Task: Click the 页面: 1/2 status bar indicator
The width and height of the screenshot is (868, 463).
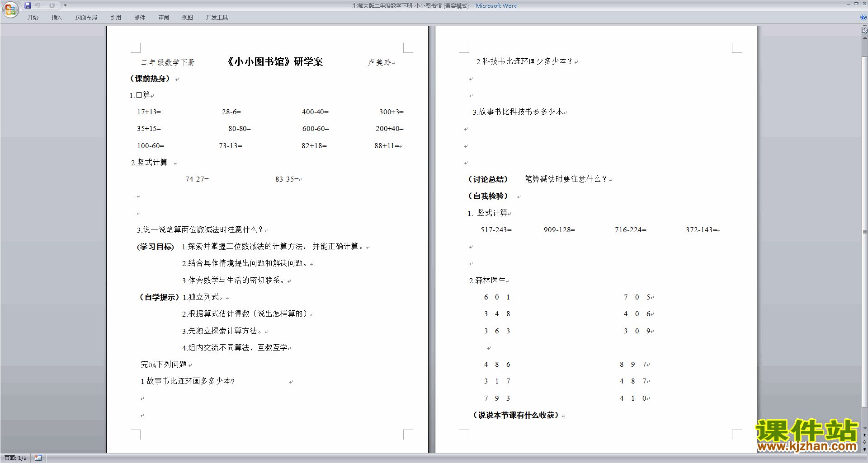Action: coord(15,458)
